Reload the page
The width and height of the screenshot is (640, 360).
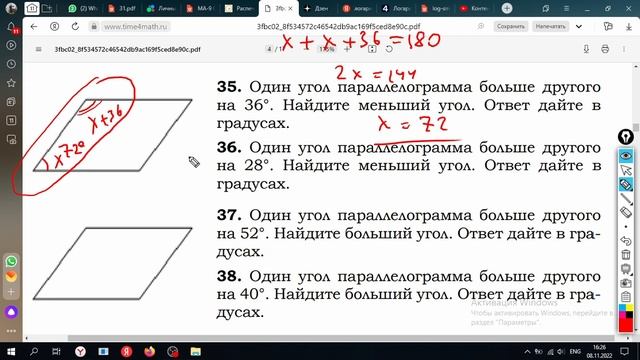[x=75, y=27]
